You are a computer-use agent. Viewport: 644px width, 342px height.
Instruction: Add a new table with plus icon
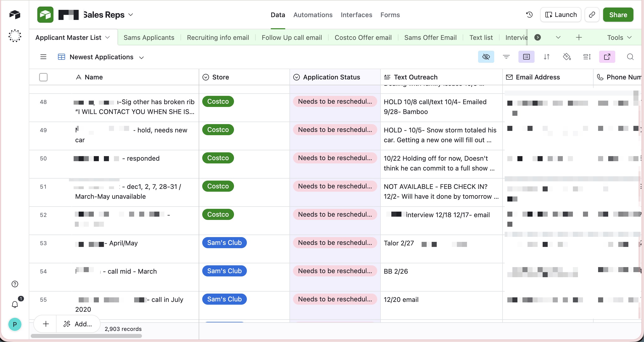click(579, 37)
